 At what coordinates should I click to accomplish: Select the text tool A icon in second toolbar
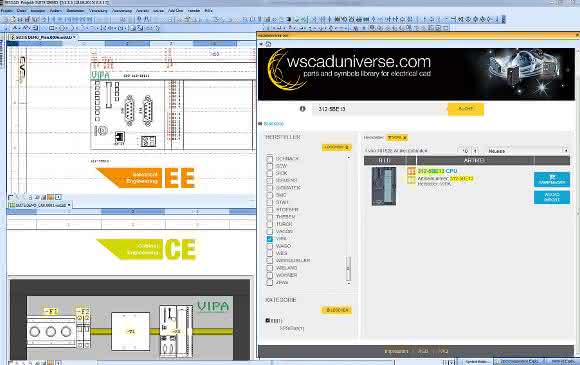tap(15, 28)
